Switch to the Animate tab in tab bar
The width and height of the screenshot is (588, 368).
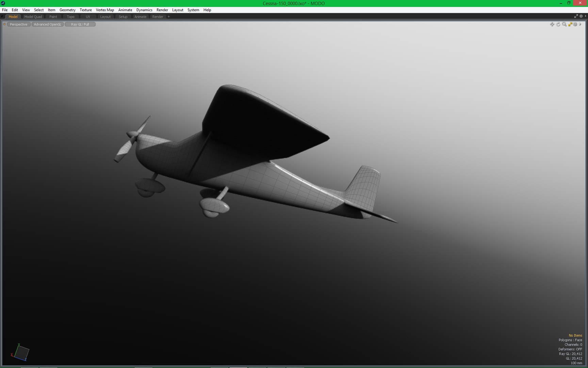click(x=140, y=17)
